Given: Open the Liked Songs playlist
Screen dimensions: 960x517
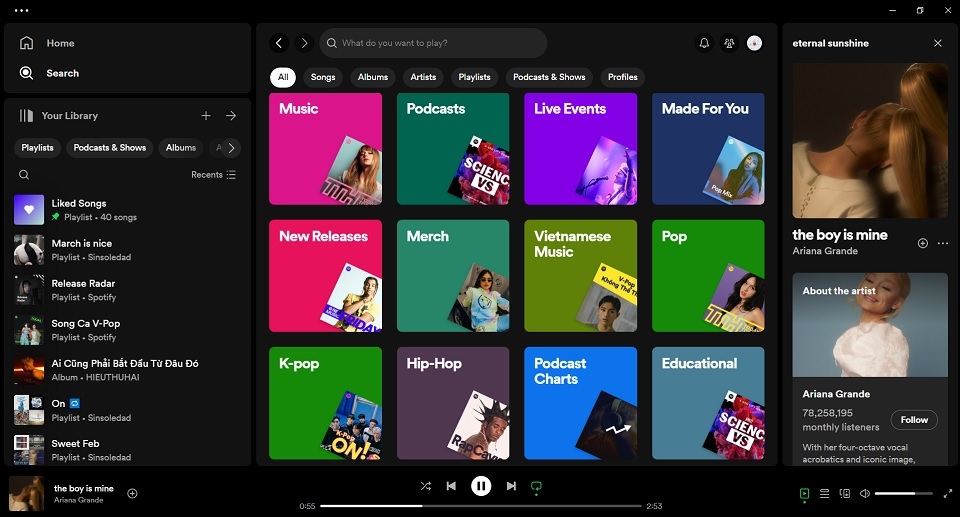Looking at the screenshot, I should point(127,210).
